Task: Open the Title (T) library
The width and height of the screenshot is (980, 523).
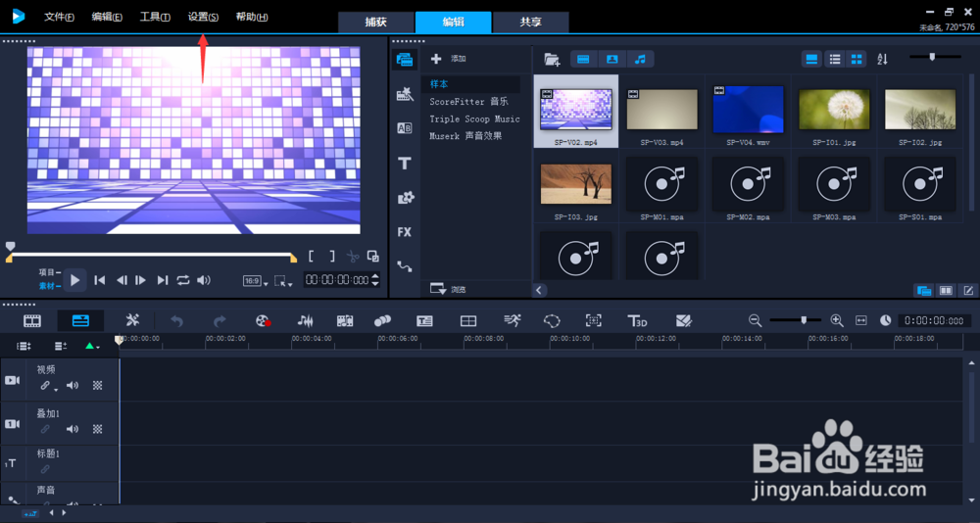Action: point(405,164)
